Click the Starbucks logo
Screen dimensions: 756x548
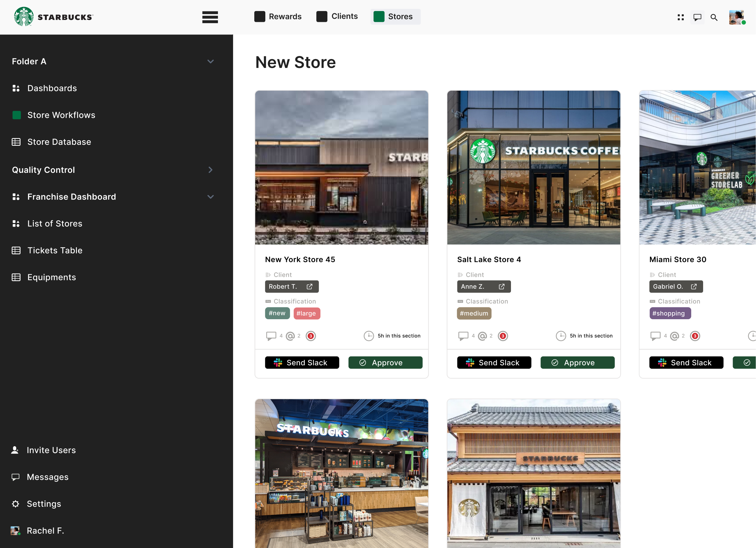[54, 17]
